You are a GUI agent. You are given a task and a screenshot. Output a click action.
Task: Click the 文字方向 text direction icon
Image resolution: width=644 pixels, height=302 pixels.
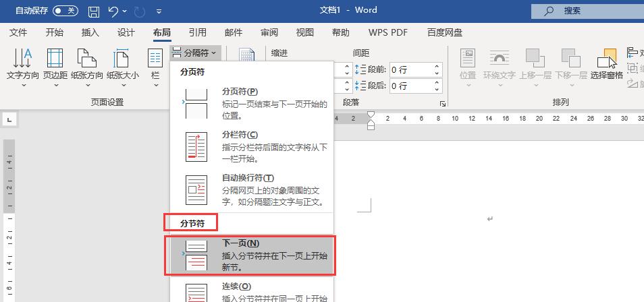[x=22, y=58]
